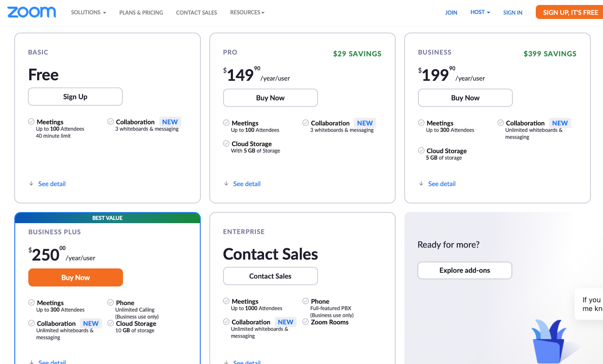Click Sign In link

click(513, 12)
